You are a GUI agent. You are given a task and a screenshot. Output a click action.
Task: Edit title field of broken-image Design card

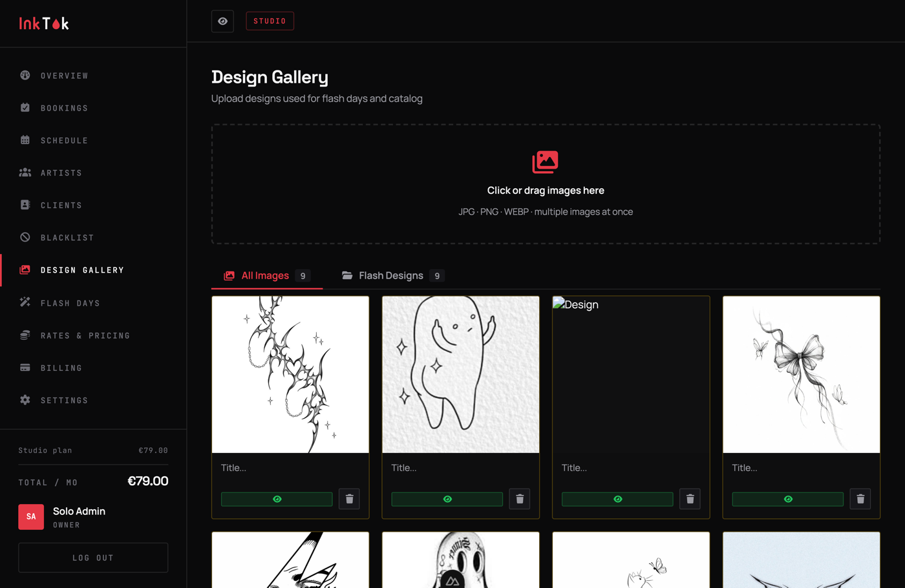click(x=631, y=468)
